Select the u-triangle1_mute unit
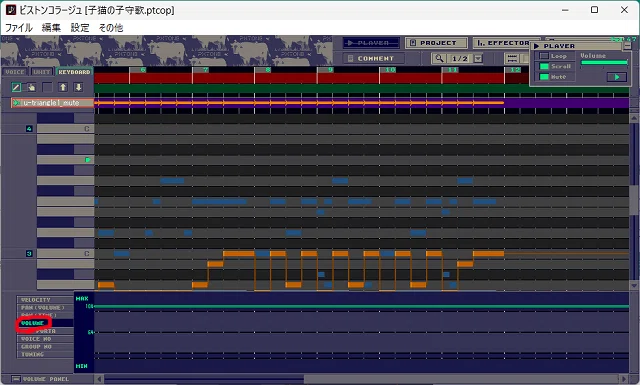640x385 pixels. (53, 103)
